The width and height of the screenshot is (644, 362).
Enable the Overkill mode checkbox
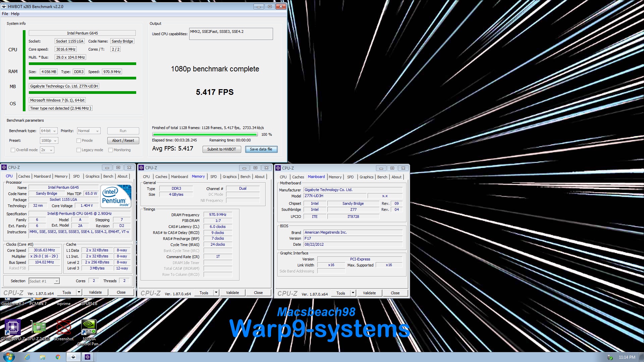[x=13, y=150]
